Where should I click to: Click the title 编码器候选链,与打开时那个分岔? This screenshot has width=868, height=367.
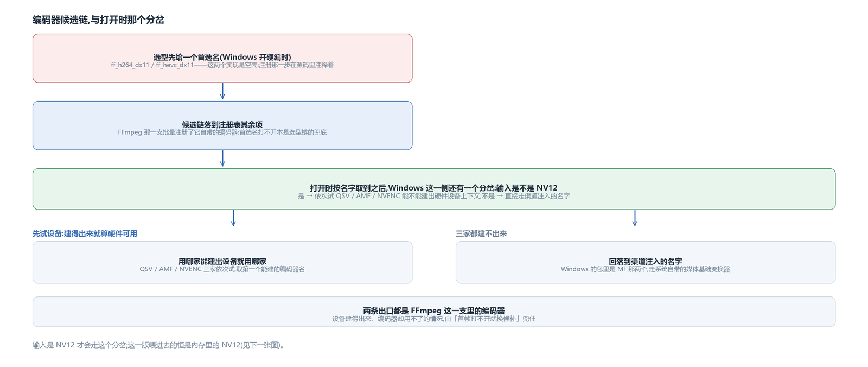click(x=98, y=20)
